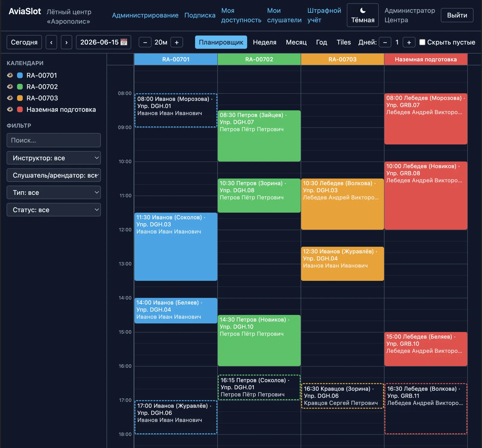
Task: Increase time slot size plus button
Action: point(177,42)
